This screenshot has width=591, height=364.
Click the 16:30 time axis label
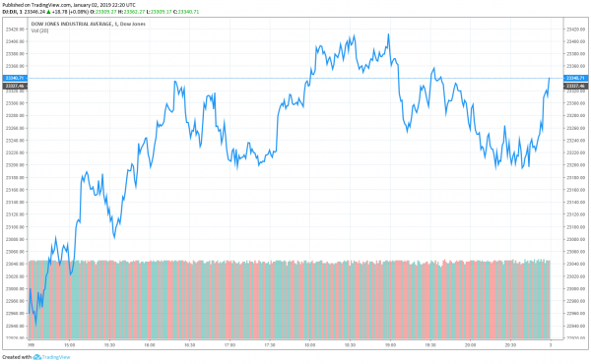pyautogui.click(x=189, y=344)
